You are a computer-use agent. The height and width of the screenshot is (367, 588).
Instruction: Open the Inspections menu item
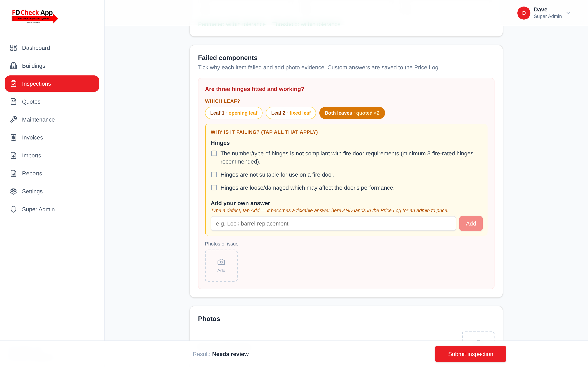[52, 84]
